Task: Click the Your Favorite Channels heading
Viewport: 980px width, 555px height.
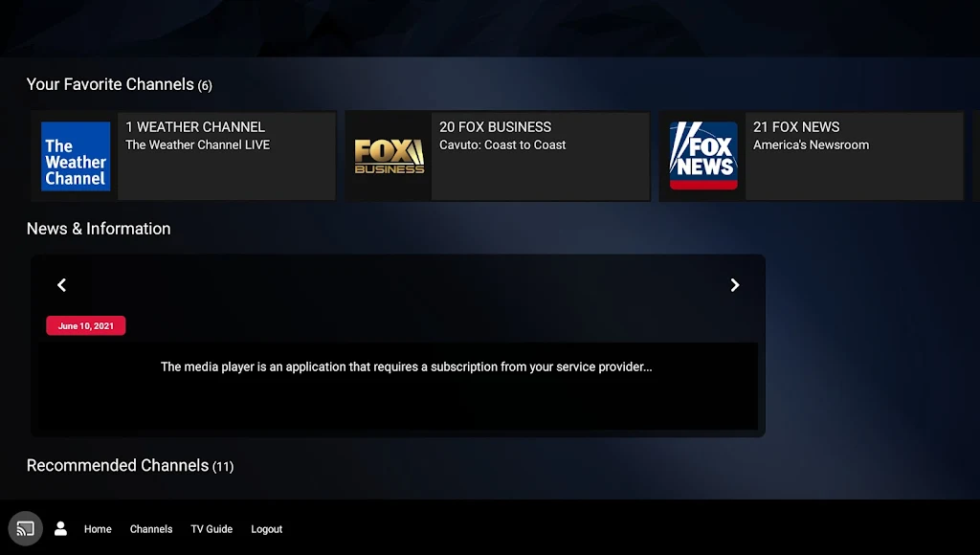Action: tap(120, 84)
